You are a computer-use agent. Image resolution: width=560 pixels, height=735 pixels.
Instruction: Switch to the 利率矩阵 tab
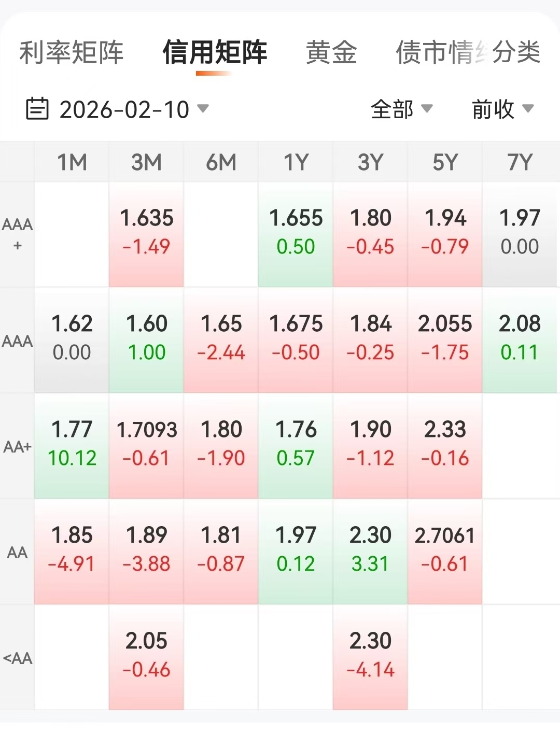[x=72, y=52]
